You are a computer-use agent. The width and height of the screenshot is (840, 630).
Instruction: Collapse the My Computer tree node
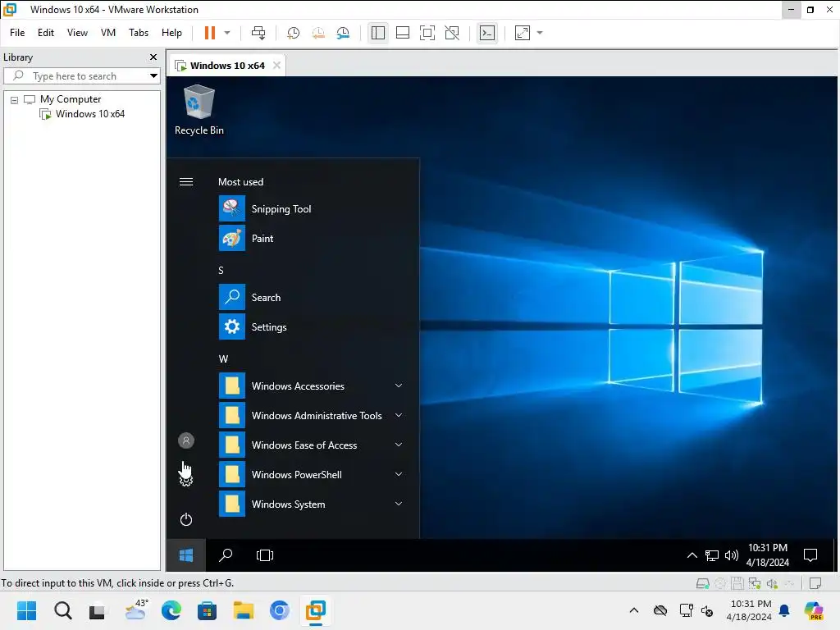pyautogui.click(x=15, y=99)
